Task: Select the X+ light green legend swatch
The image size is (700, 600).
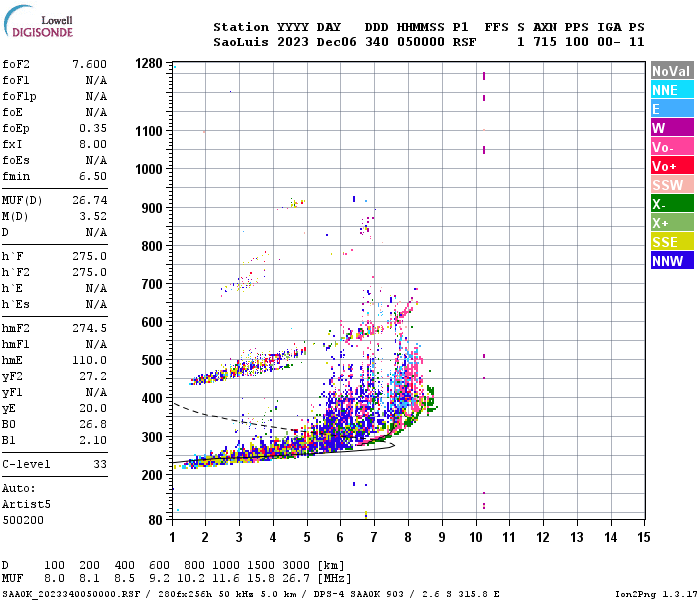Action: (x=672, y=223)
